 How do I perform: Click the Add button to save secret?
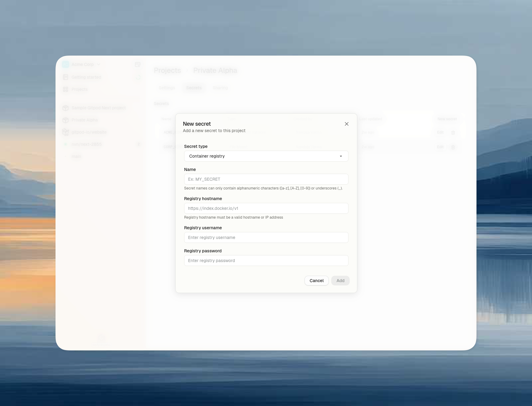click(x=340, y=281)
